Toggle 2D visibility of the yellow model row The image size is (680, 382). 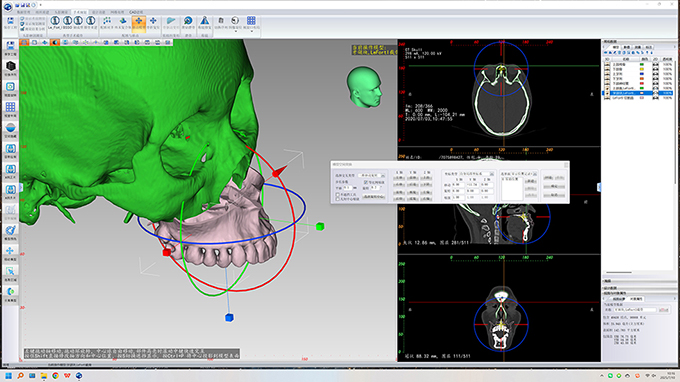coord(656,69)
